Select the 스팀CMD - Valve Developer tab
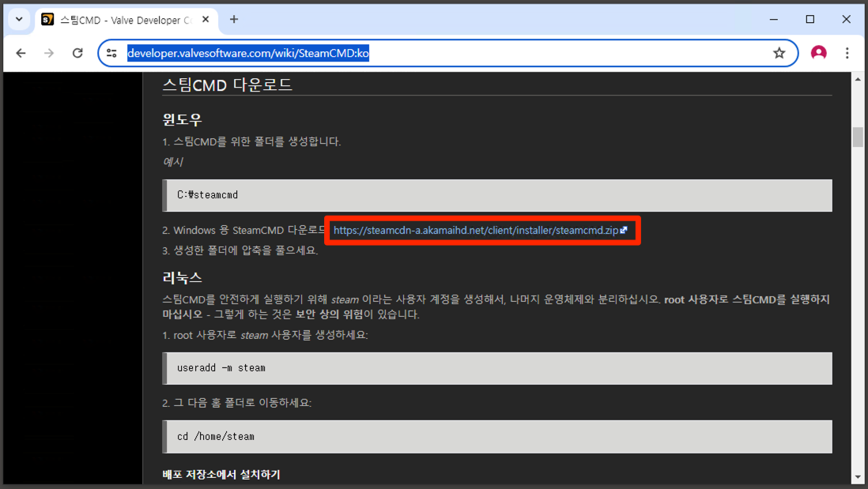The width and height of the screenshot is (868, 489). point(126,20)
